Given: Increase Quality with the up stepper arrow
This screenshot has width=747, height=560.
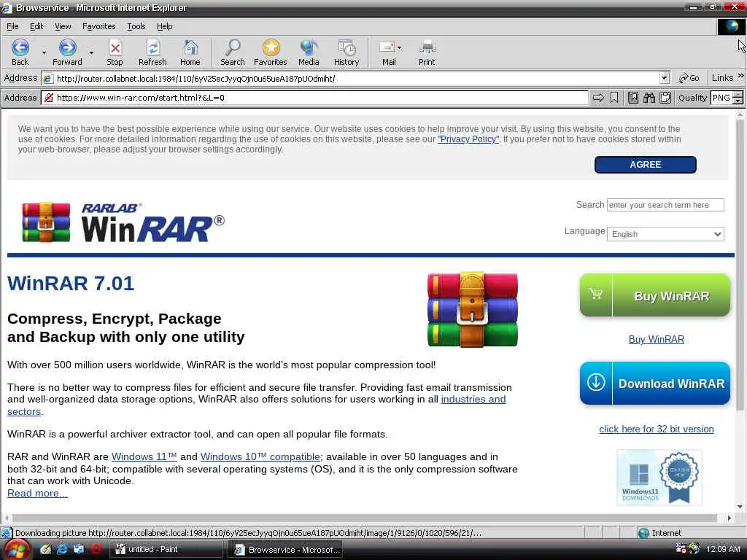Looking at the screenshot, I should point(738,95).
